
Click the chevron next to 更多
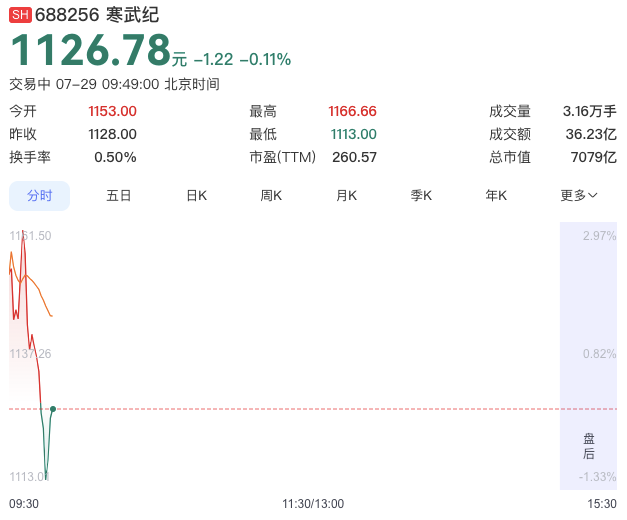[593, 196]
